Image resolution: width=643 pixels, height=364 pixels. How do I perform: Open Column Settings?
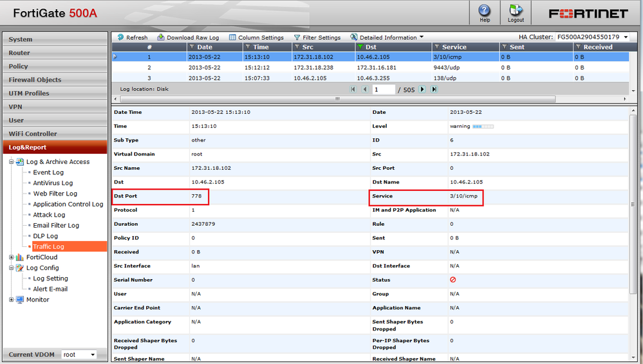click(x=256, y=37)
